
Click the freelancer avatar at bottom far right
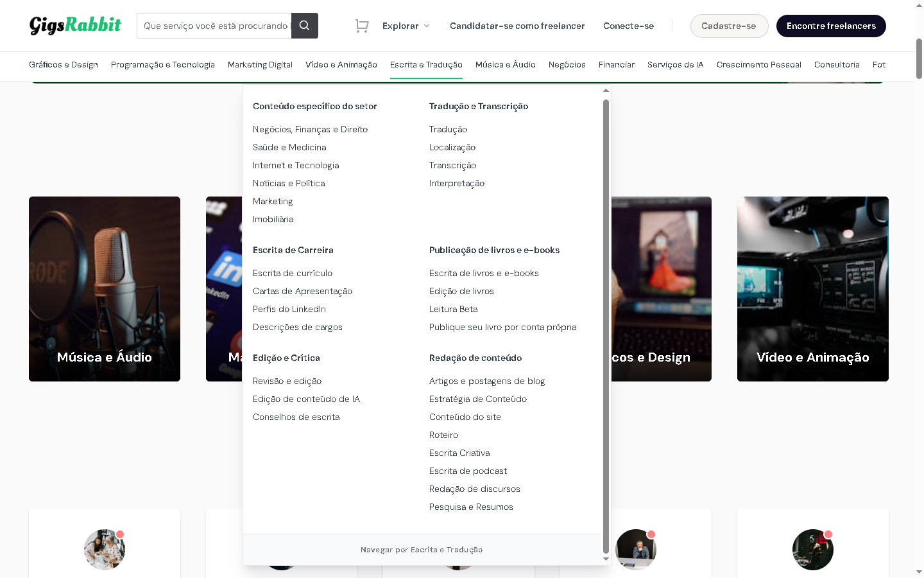812,550
